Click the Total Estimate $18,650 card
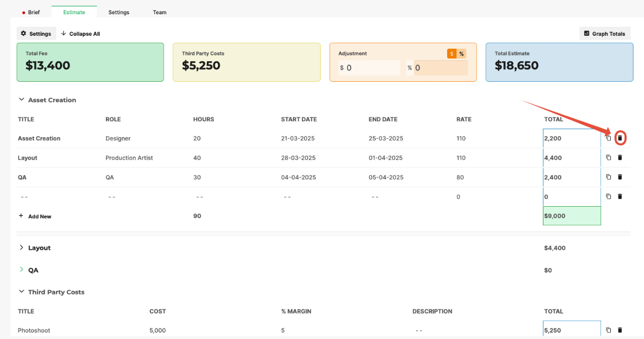Screen dimensions: 644x339 tap(559, 62)
